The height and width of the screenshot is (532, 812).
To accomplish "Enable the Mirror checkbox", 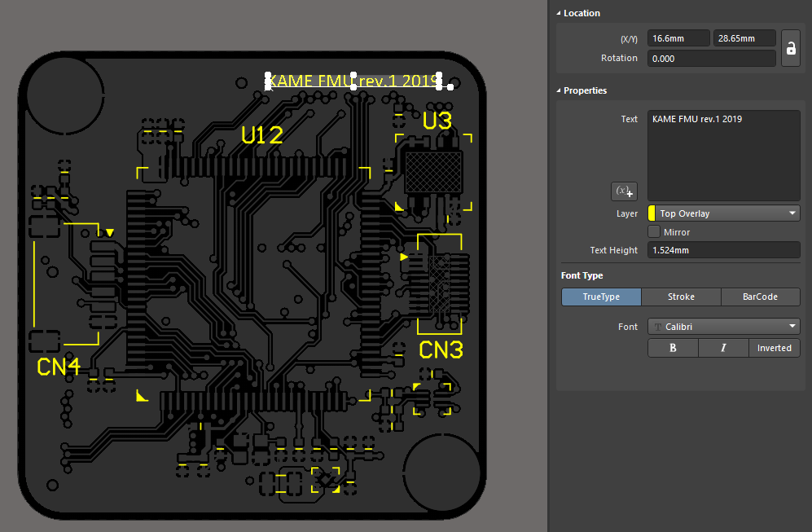I will pos(653,232).
